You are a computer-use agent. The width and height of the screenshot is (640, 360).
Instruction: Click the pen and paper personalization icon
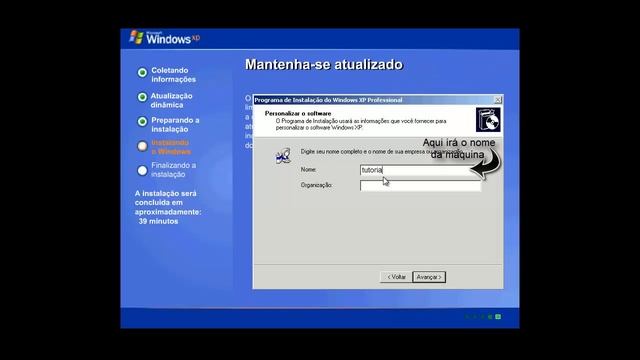[283, 156]
